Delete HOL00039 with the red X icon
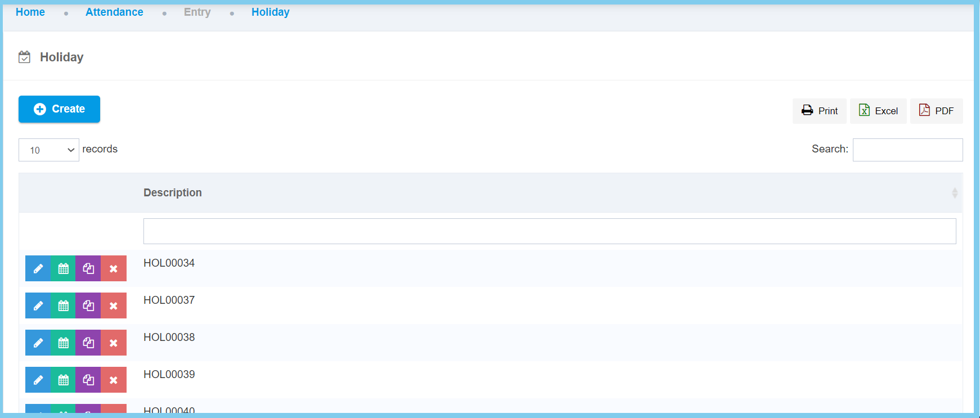Image resolution: width=980 pixels, height=418 pixels. click(x=114, y=380)
